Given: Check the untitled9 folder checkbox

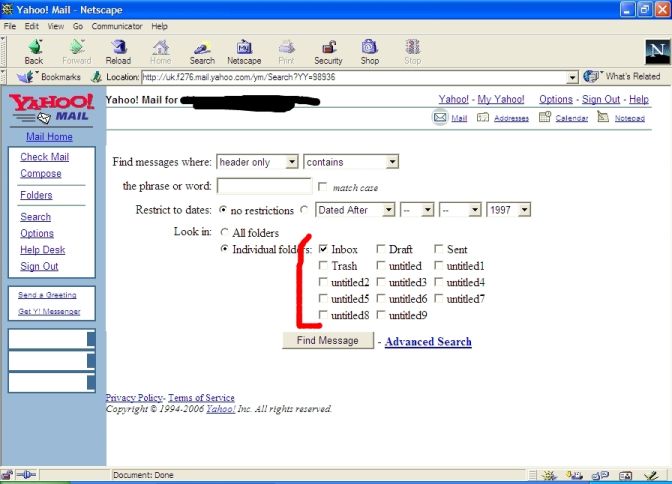Looking at the screenshot, I should coord(381,315).
